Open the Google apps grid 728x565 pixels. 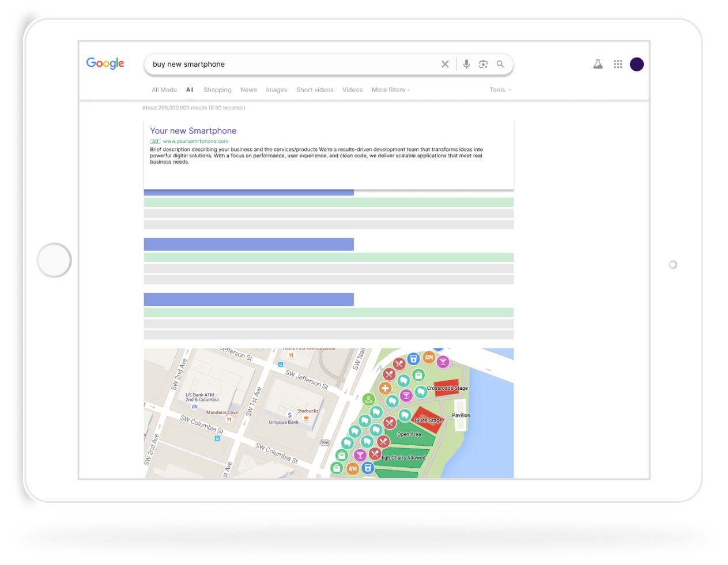[618, 65]
